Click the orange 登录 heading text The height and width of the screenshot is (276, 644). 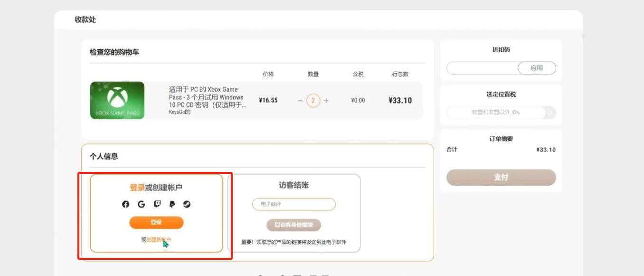click(x=137, y=188)
